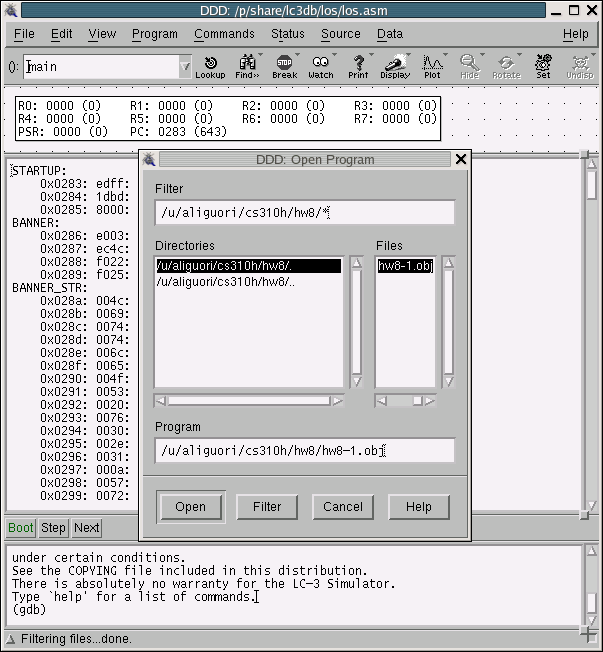Open the Program menu
The height and width of the screenshot is (652, 603).
(155, 34)
